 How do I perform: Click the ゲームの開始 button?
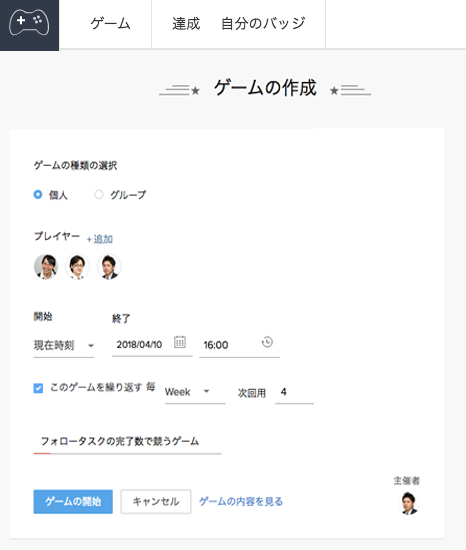point(73,502)
